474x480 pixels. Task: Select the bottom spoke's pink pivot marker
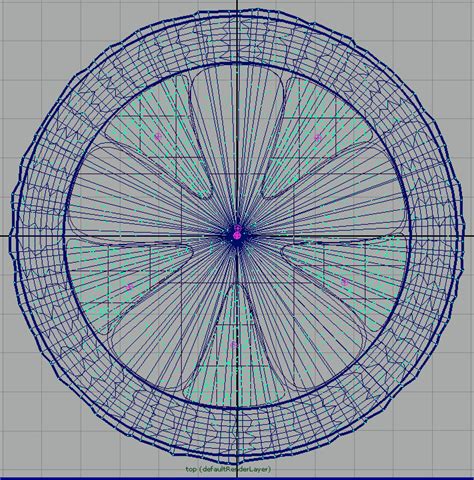pyautogui.click(x=233, y=344)
